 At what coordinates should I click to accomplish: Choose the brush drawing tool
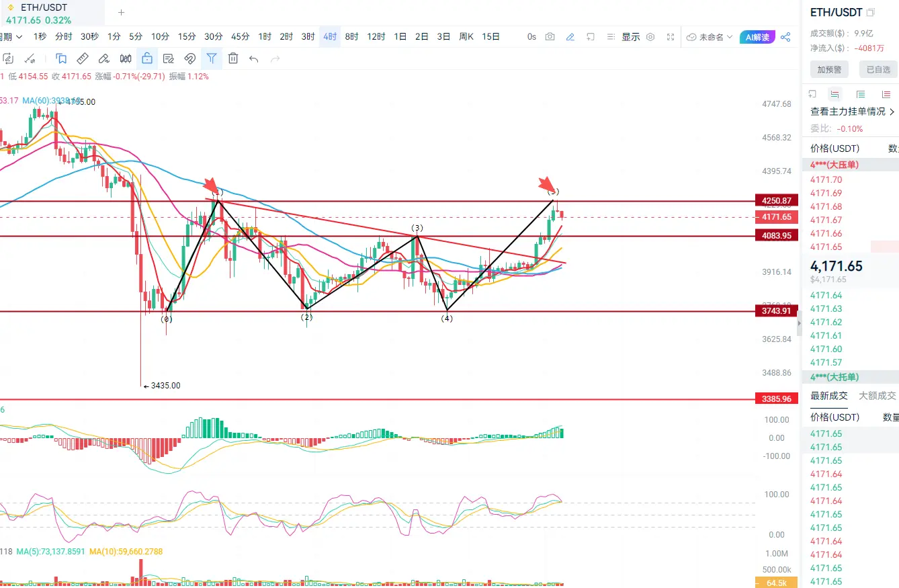tap(104, 58)
